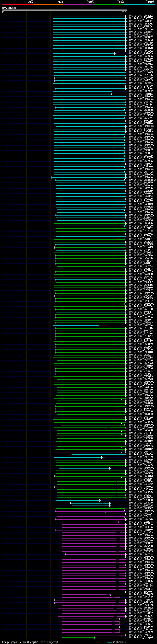Click label UniRef100_B4LUA5
Screen dimensions: 157x644
[141, 183]
